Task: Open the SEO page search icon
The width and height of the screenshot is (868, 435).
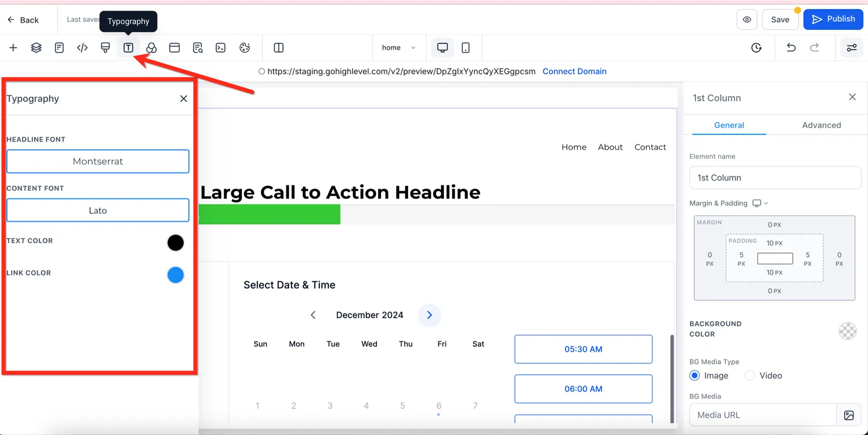Action: click(197, 48)
